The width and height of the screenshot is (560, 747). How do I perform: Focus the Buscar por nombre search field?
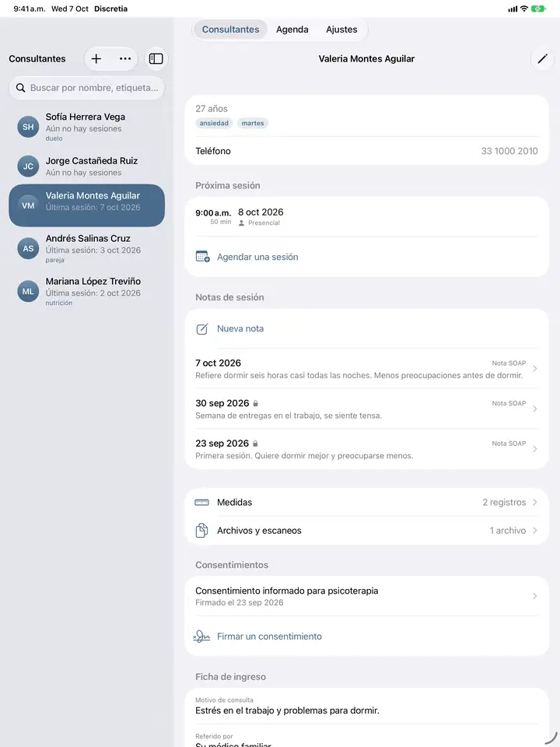86,88
